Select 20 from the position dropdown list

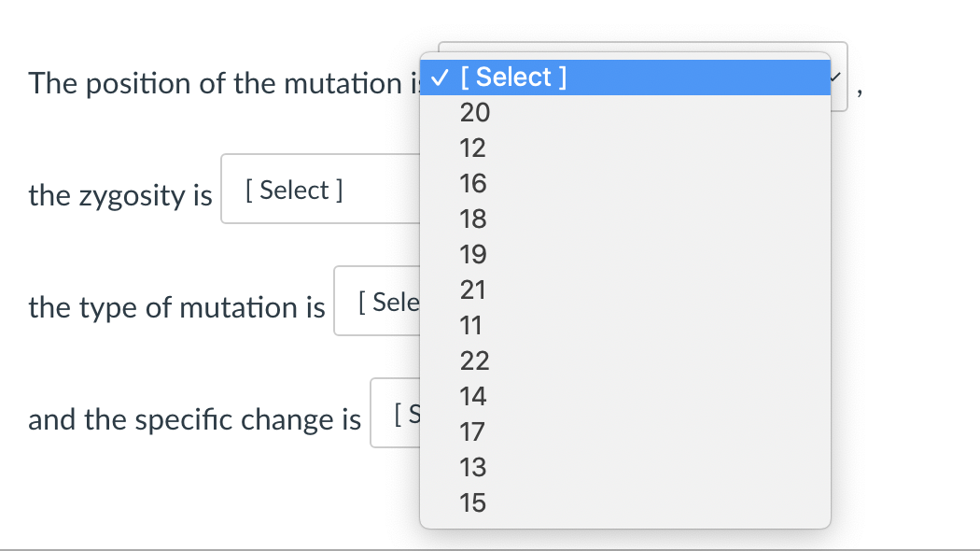pos(473,112)
